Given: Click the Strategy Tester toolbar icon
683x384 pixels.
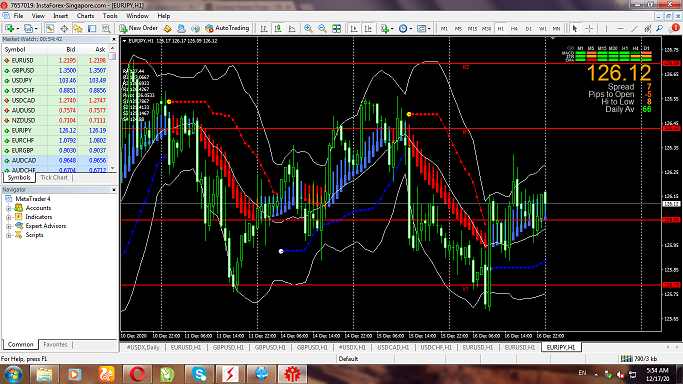Looking at the screenshot, I should point(106,28).
